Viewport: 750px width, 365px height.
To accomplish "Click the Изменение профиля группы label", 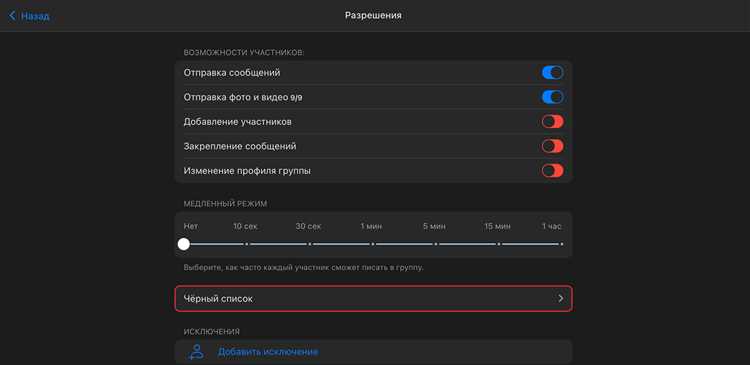I will click(247, 170).
